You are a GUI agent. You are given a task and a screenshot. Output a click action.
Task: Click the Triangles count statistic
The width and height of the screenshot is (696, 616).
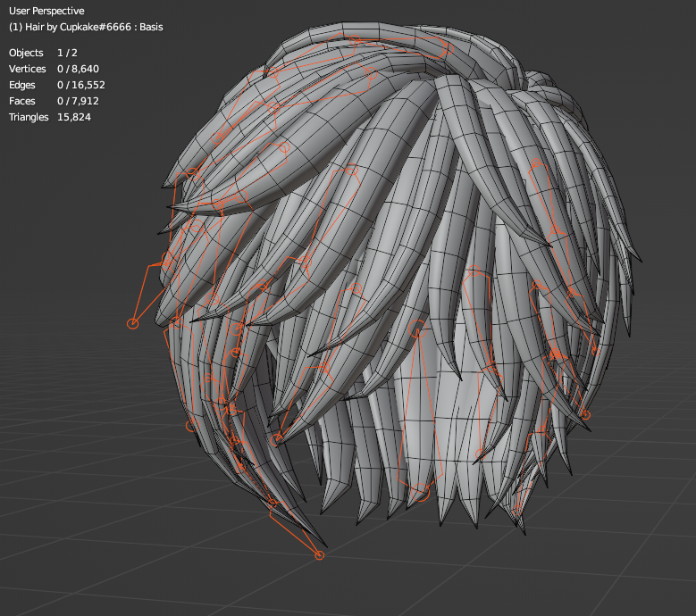[50, 118]
